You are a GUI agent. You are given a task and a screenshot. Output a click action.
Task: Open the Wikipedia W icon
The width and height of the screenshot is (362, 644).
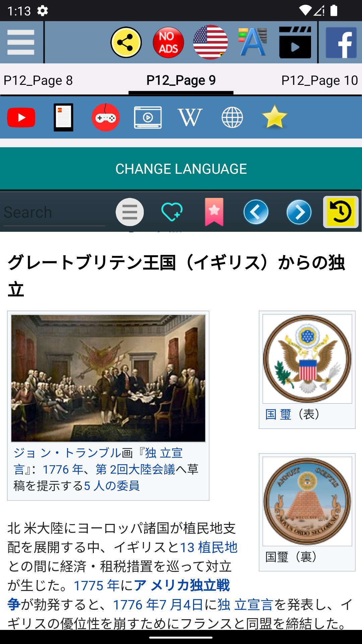point(190,118)
